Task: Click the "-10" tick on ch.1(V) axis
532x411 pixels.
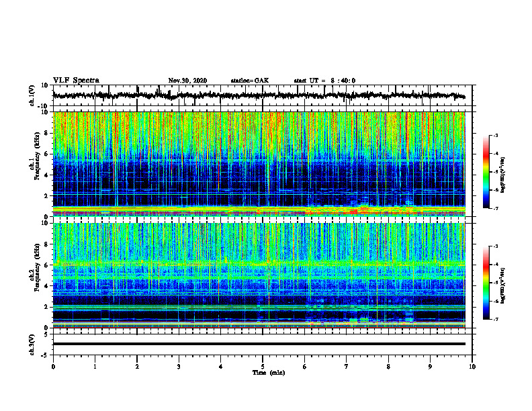Action: (44, 106)
